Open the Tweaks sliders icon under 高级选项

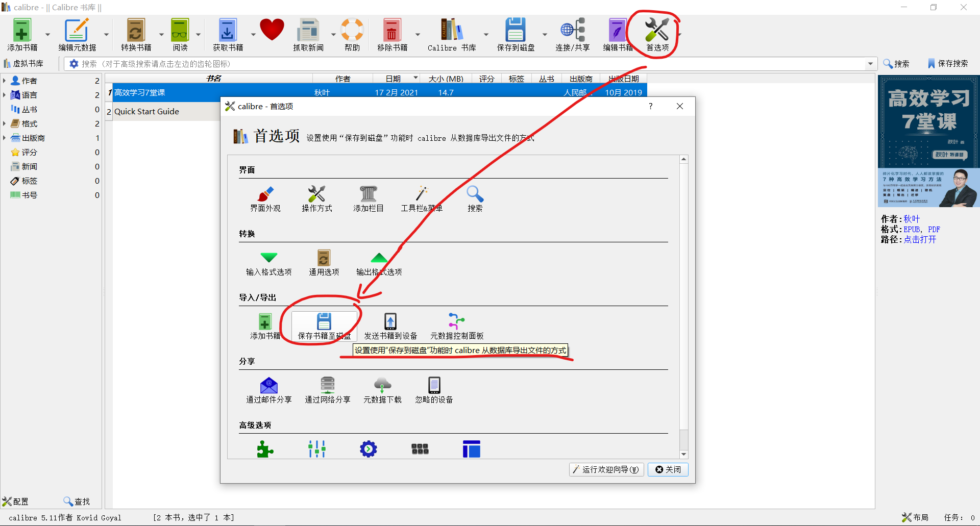coord(317,449)
